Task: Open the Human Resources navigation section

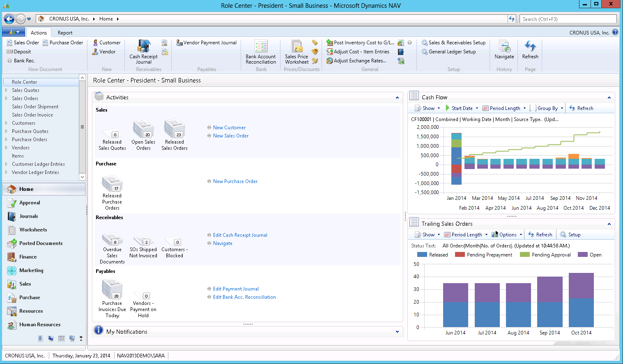Action: pyautogui.click(x=44, y=325)
